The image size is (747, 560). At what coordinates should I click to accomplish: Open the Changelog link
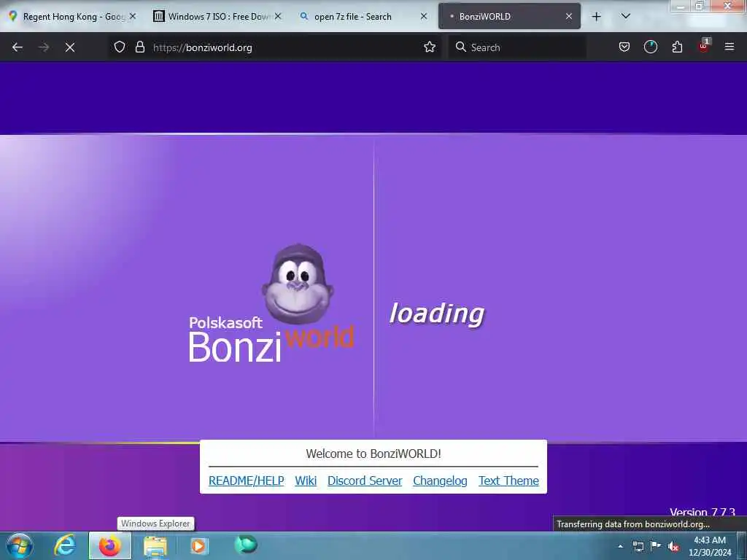440,481
